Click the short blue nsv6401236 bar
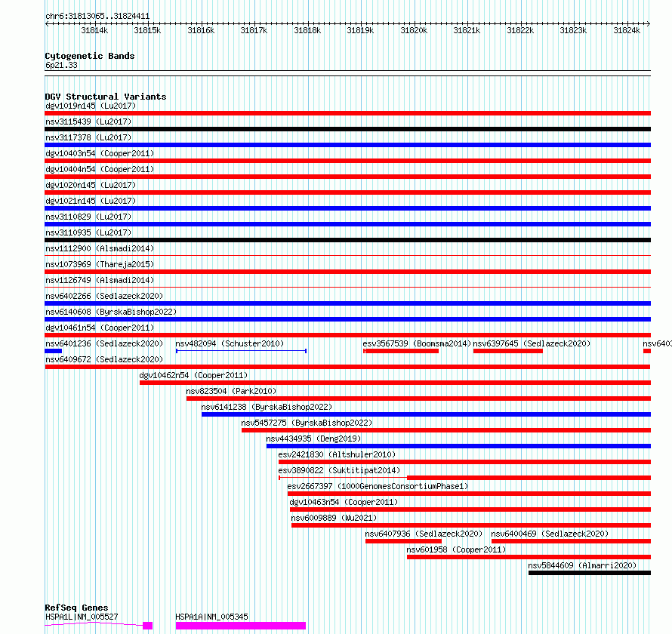Image resolution: width=672 pixels, height=634 pixels. (x=53, y=351)
